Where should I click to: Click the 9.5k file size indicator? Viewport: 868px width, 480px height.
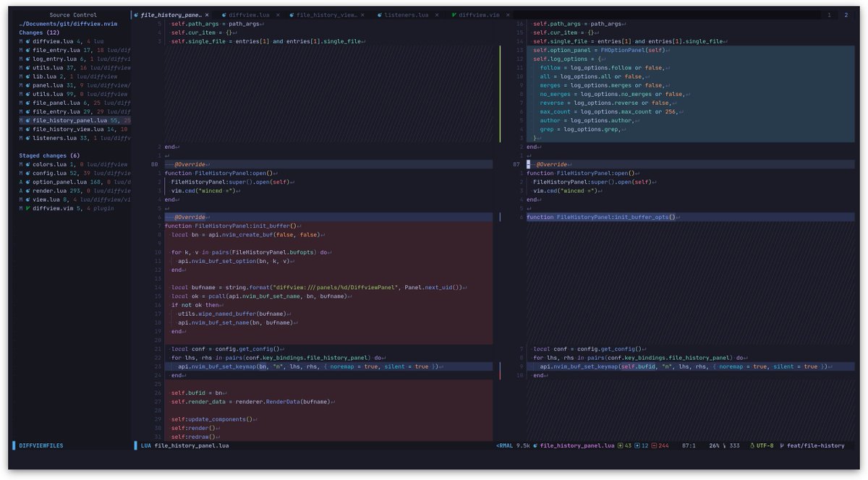pos(522,446)
